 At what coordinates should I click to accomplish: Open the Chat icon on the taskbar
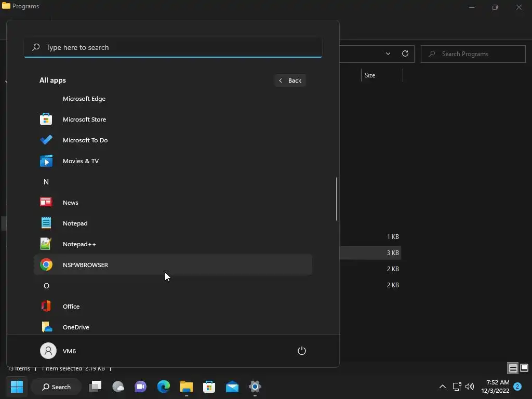point(140,387)
